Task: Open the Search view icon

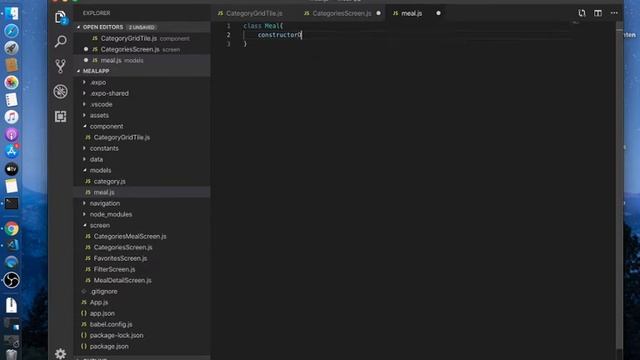Action: pyautogui.click(x=60, y=41)
